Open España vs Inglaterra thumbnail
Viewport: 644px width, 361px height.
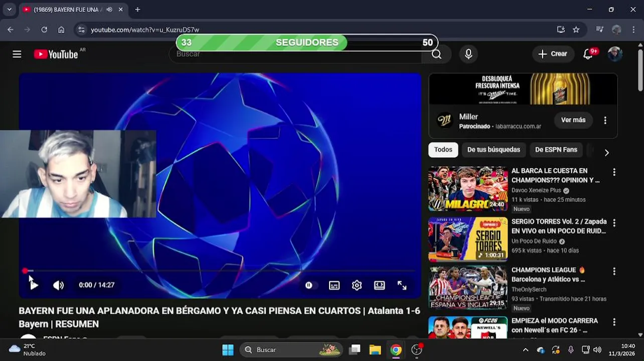[x=468, y=288]
